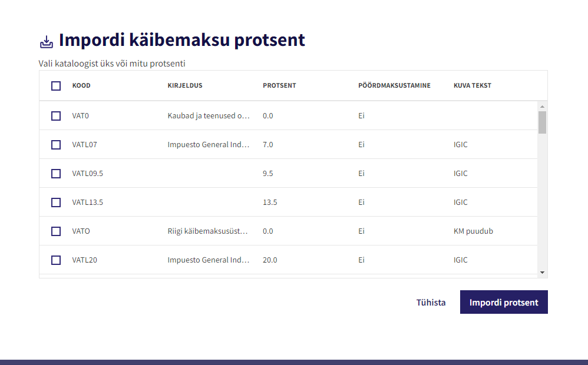Cancel with the Tühista button
The height and width of the screenshot is (365, 588).
[431, 303]
